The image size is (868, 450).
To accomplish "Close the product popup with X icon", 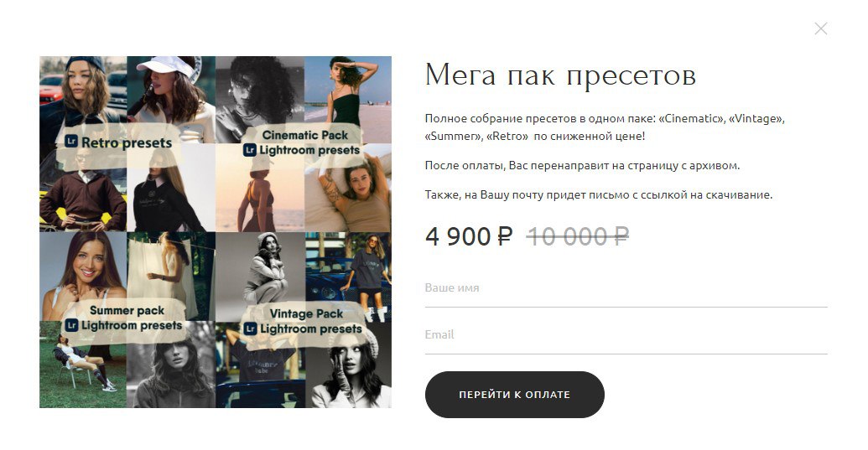I will click(x=820, y=28).
